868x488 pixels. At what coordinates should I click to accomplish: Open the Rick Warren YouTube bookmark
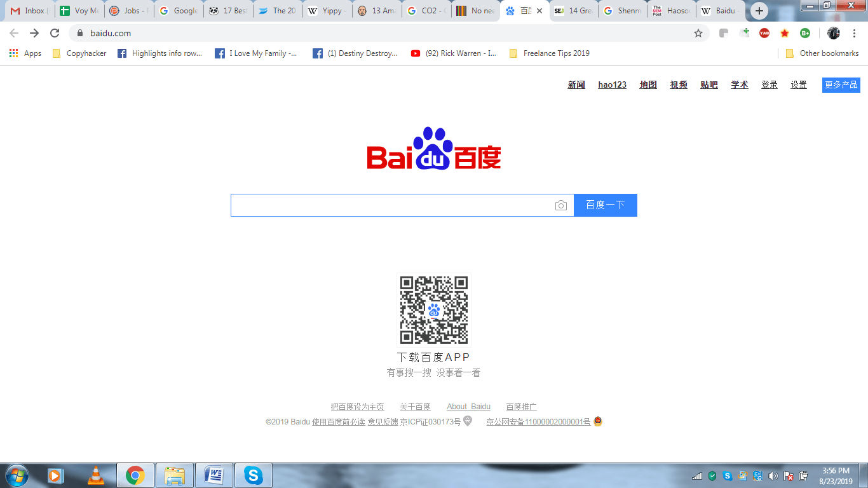point(454,53)
